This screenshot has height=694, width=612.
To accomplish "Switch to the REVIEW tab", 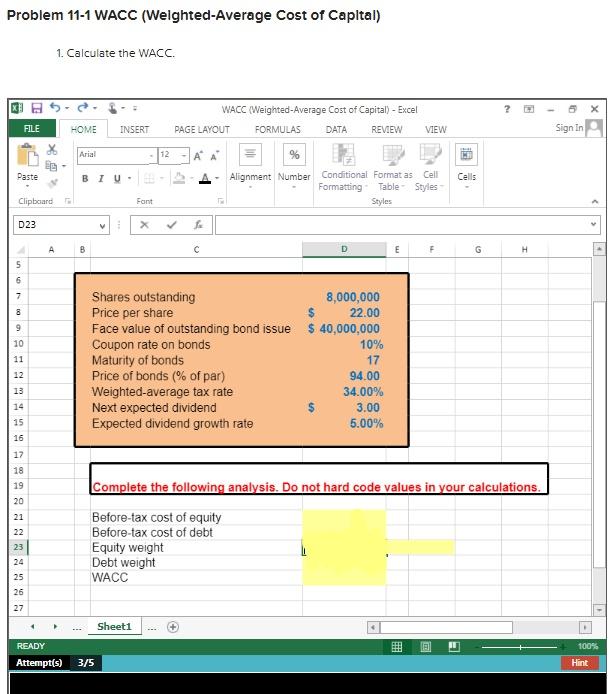I will point(386,130).
